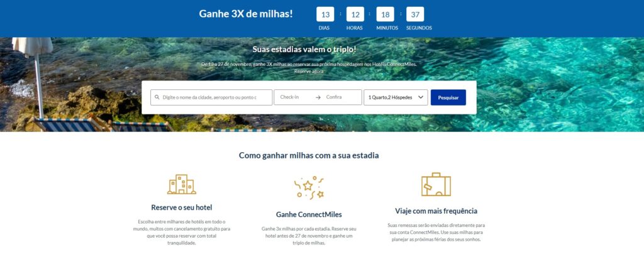Click the Pesquisar button
The image size is (644, 259).
pos(448,97)
